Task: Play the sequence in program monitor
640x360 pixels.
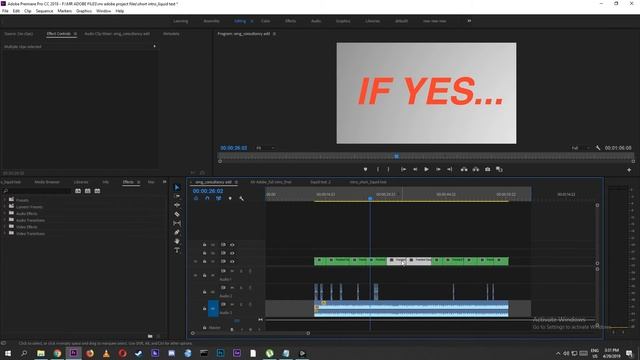Action: pos(426,169)
